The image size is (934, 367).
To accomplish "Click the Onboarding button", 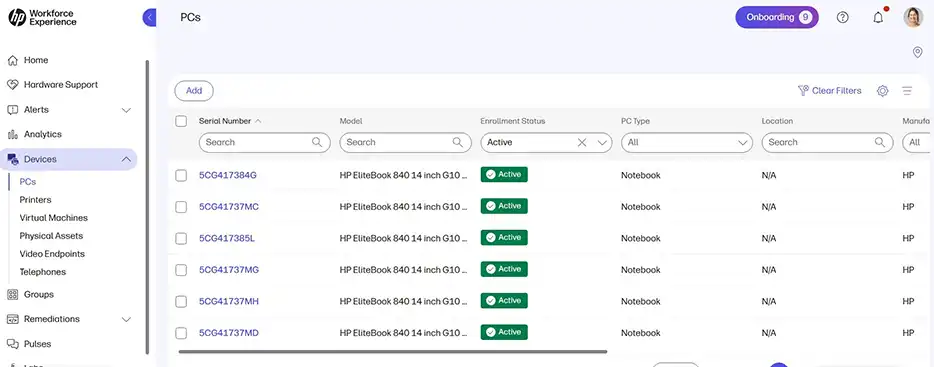I will (777, 17).
